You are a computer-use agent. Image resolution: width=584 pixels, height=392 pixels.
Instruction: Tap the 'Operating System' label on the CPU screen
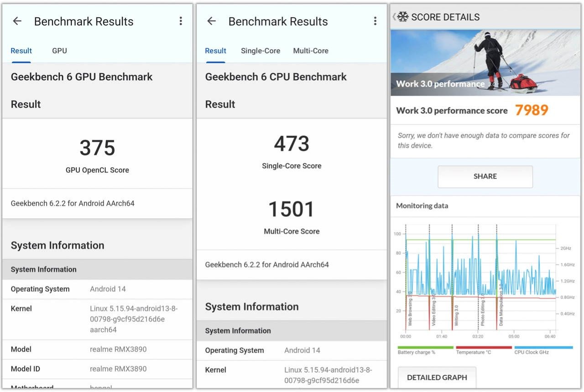235,350
